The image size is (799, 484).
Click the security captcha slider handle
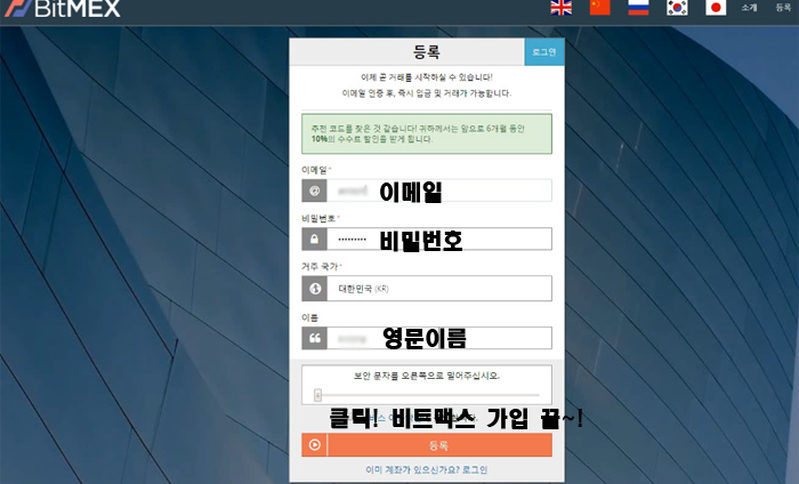click(318, 395)
